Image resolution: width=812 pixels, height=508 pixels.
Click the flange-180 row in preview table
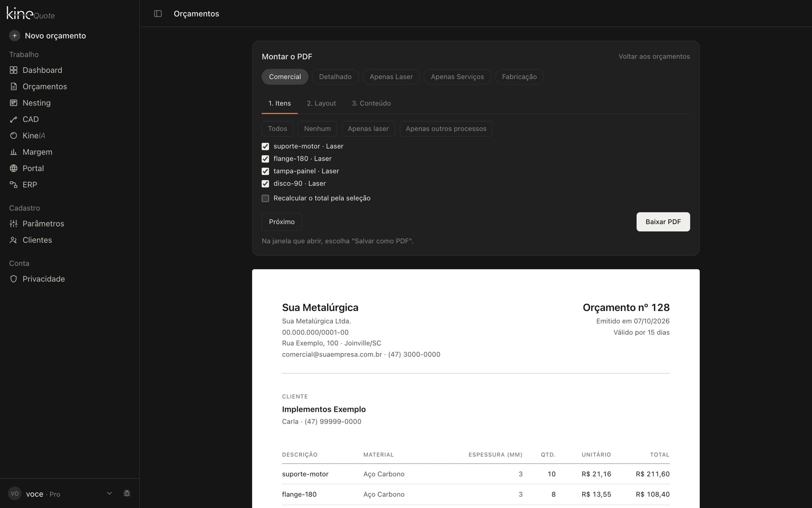pos(476,494)
